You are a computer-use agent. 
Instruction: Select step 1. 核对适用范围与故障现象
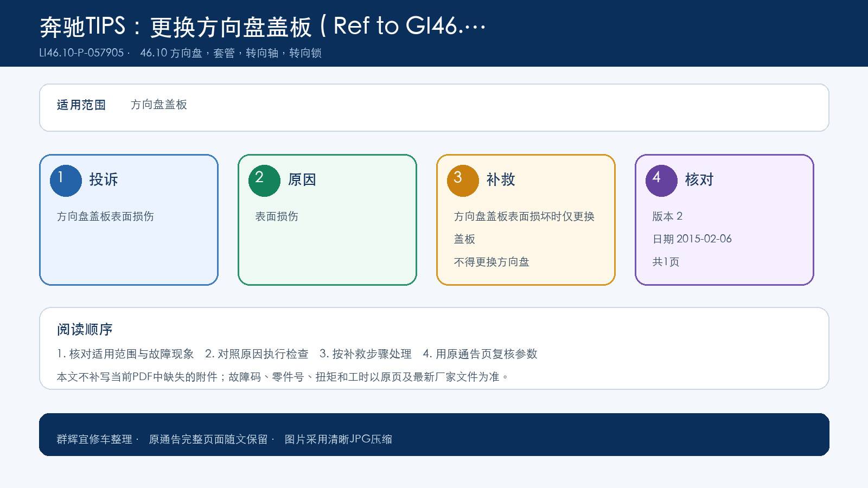point(125,354)
